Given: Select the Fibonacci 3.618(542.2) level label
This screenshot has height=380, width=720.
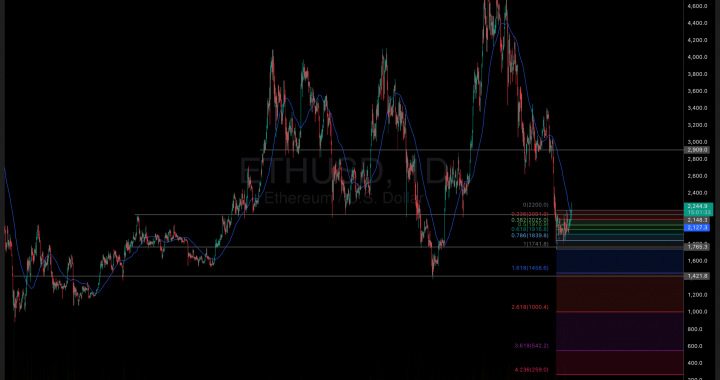Looking at the screenshot, I should [x=531, y=345].
